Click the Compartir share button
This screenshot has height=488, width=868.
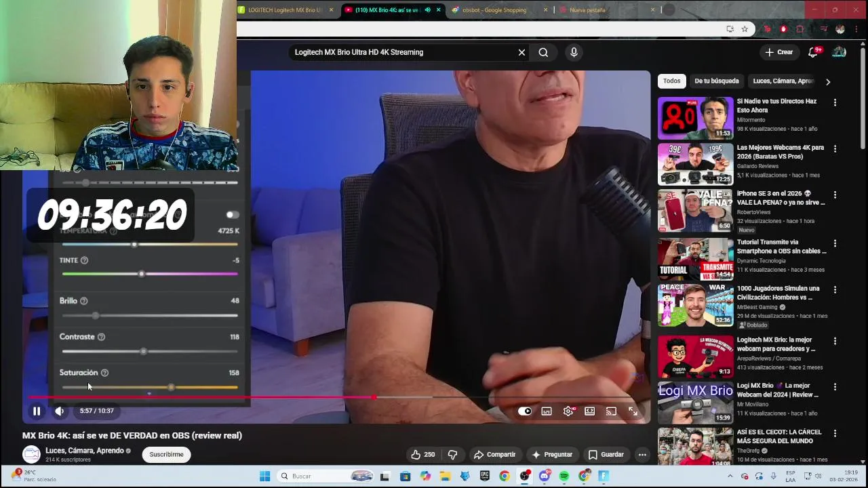(494, 455)
